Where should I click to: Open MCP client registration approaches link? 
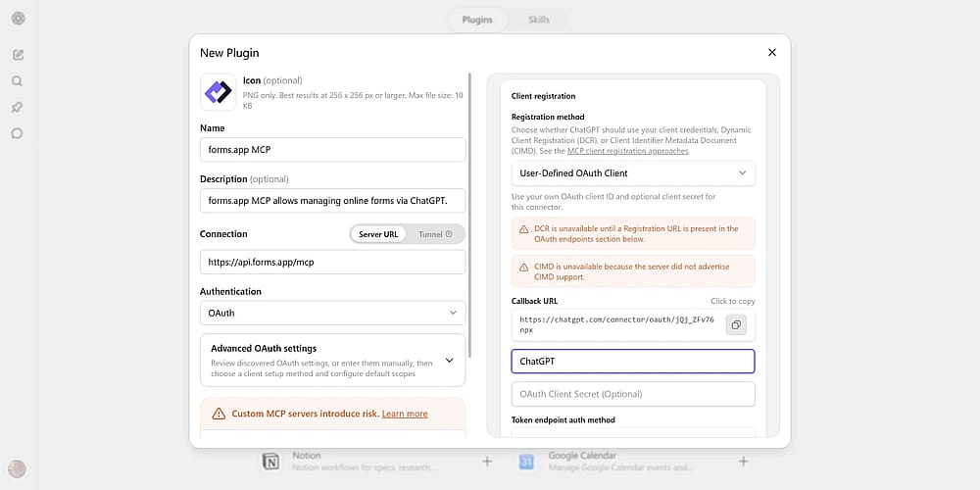coord(627,151)
